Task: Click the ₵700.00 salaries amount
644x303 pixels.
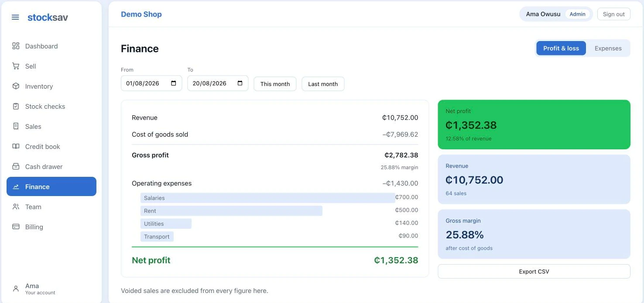Action: [x=407, y=197]
